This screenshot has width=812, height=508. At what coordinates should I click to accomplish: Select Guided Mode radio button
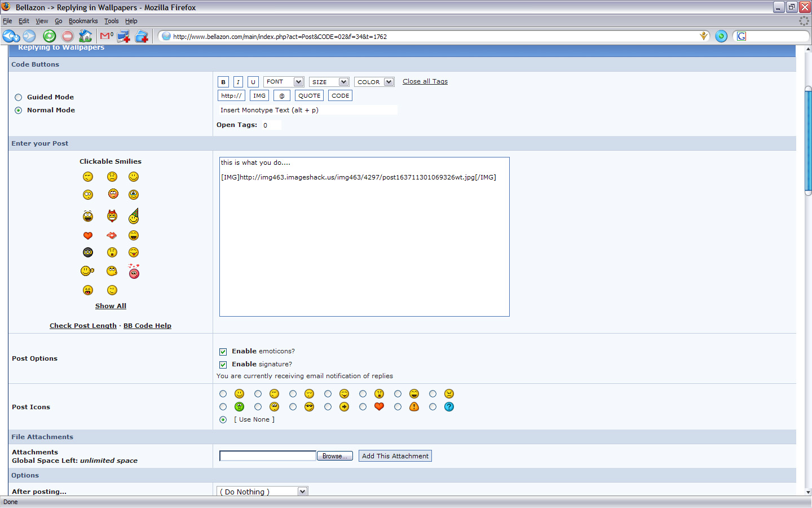pyautogui.click(x=19, y=98)
